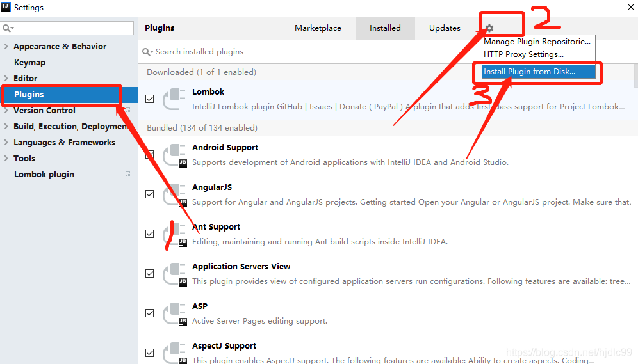
Task: Focus the settings search field
Action: [x=67, y=28]
